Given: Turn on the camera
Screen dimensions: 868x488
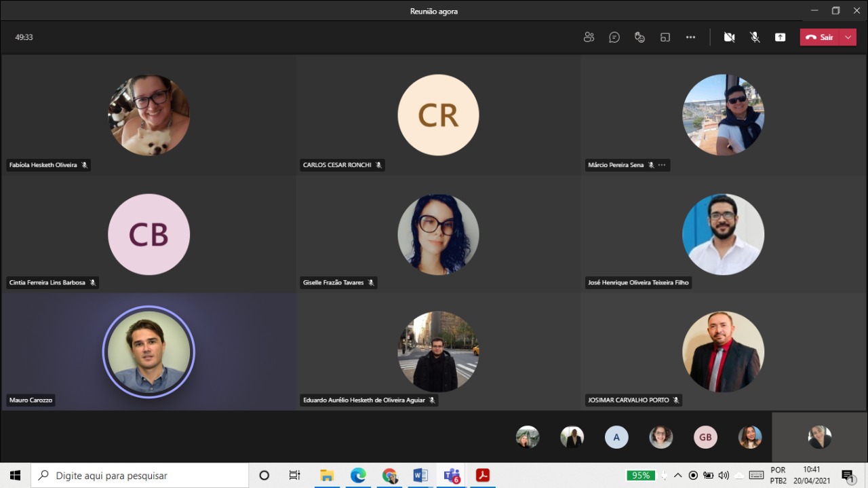Looking at the screenshot, I should 730,37.
